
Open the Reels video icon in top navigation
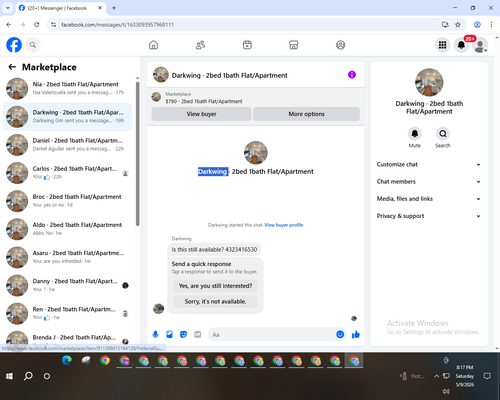point(247,45)
